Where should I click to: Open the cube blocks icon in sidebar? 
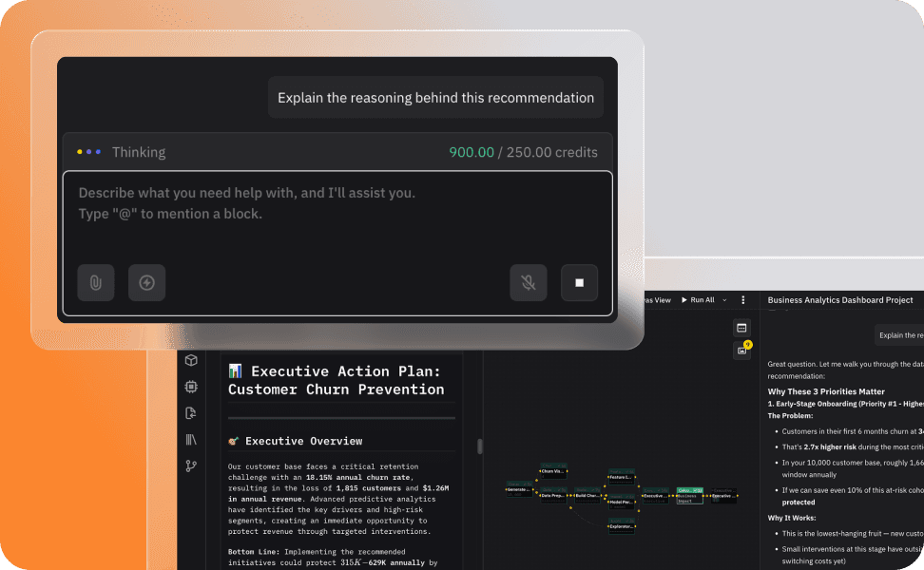[x=191, y=360]
